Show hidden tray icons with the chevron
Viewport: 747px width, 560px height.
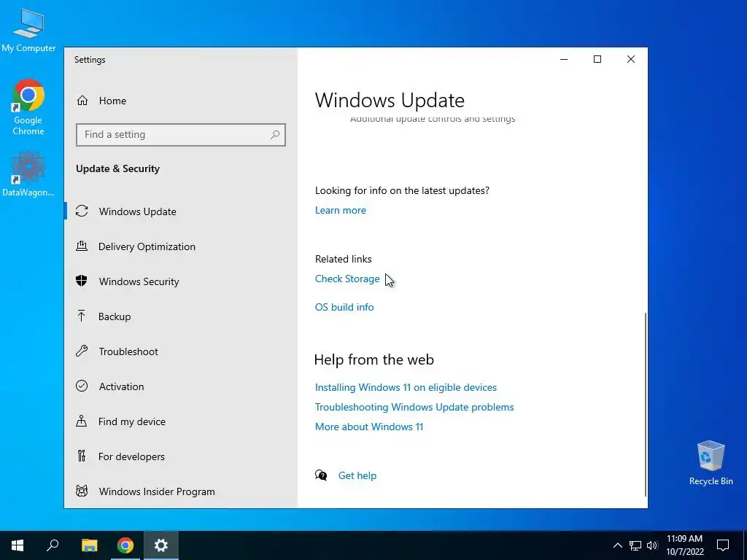pos(617,545)
